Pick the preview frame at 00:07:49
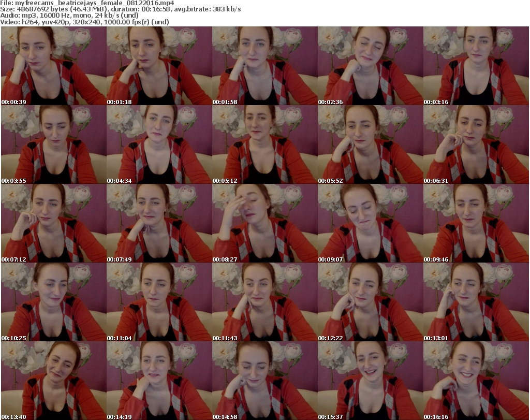The image size is (530, 420). tap(159, 223)
